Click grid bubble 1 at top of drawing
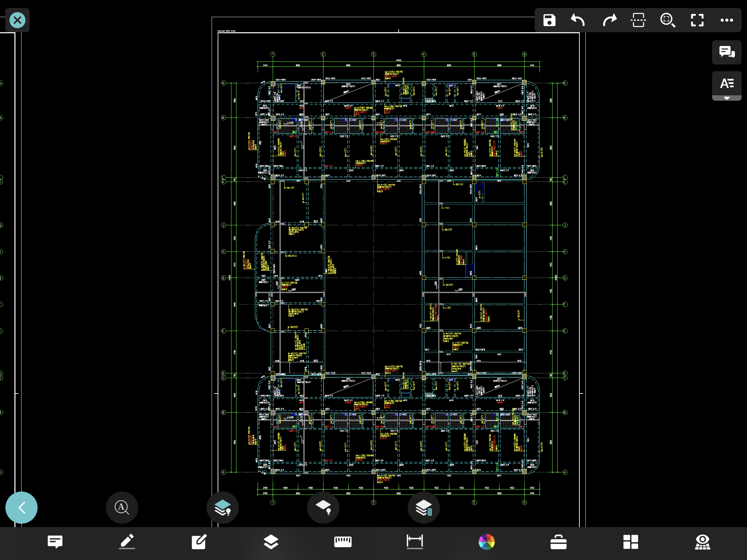The image size is (747, 560). coord(273,54)
